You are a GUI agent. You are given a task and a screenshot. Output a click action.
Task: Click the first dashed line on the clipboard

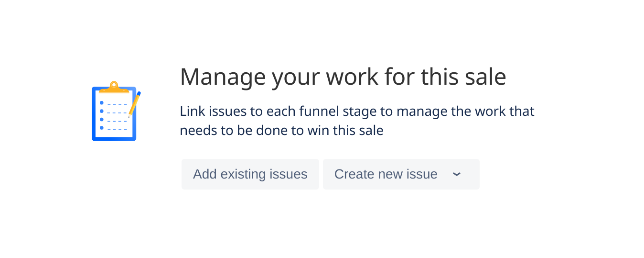click(x=117, y=104)
